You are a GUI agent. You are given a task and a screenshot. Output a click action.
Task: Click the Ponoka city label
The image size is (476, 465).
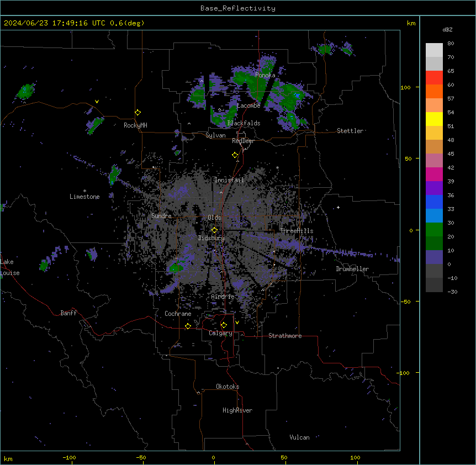[x=265, y=75]
